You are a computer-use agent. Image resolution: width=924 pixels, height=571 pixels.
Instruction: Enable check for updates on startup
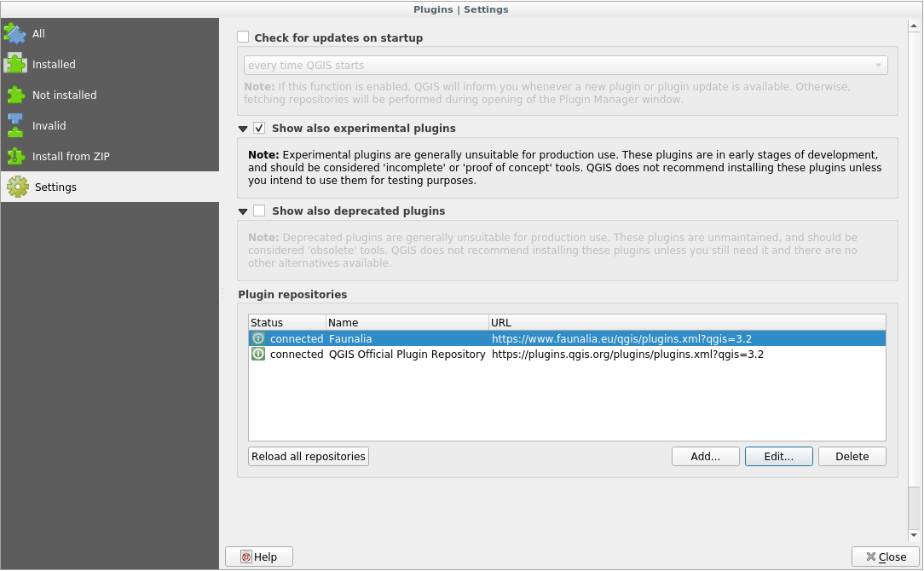pos(243,37)
